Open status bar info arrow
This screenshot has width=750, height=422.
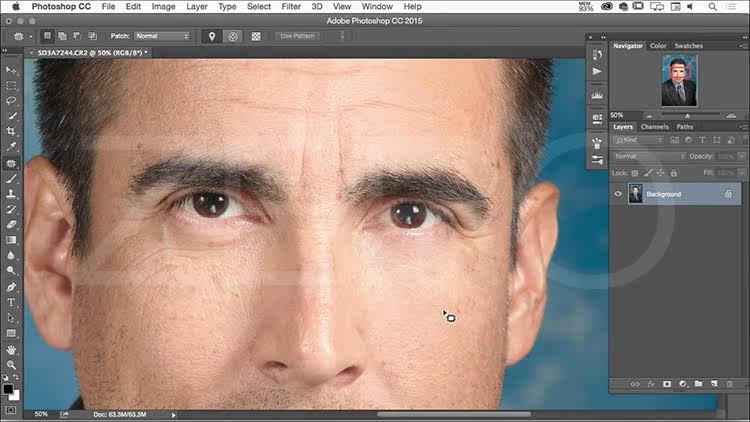(x=174, y=415)
